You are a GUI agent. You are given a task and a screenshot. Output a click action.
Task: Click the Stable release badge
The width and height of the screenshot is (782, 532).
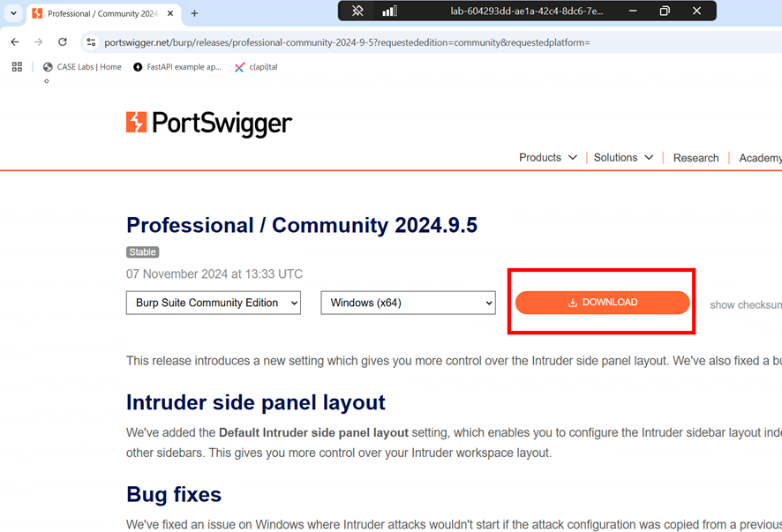[143, 252]
